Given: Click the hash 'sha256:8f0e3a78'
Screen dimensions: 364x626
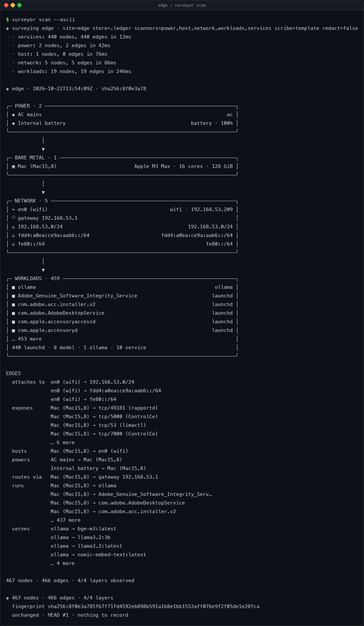Looking at the screenshot, I should pos(124,89).
